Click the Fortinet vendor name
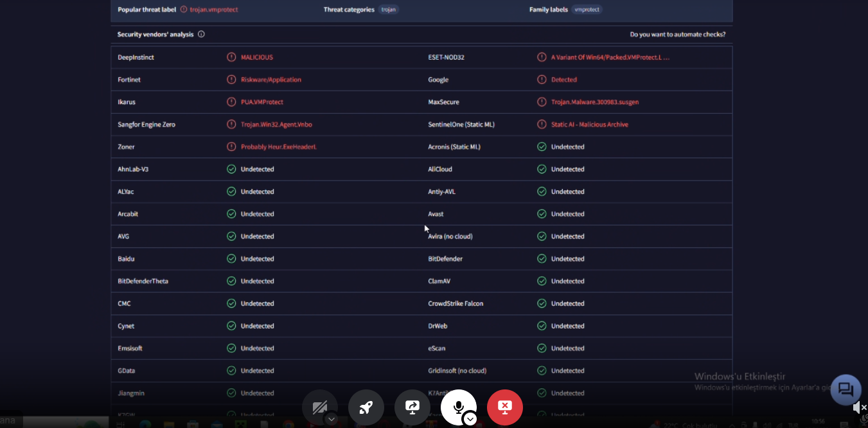 [129, 80]
